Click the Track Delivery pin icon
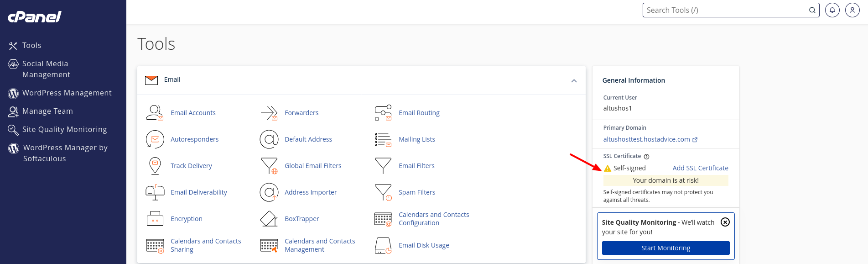Image resolution: width=868 pixels, height=264 pixels. pyautogui.click(x=155, y=166)
